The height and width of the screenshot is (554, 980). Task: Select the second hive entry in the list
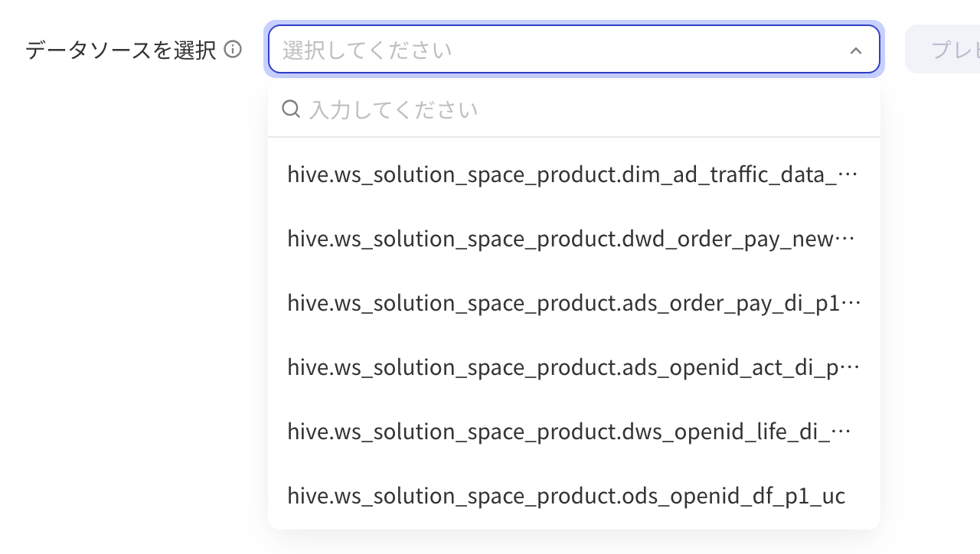(574, 239)
